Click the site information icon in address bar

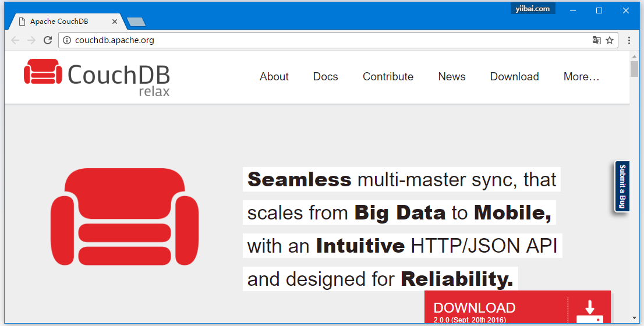(x=67, y=41)
